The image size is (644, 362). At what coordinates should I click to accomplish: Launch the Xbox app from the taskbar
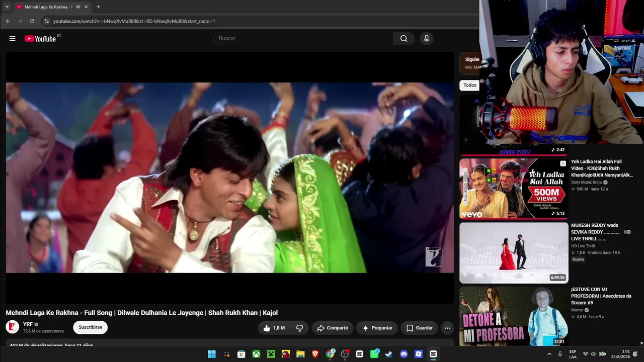point(256,354)
